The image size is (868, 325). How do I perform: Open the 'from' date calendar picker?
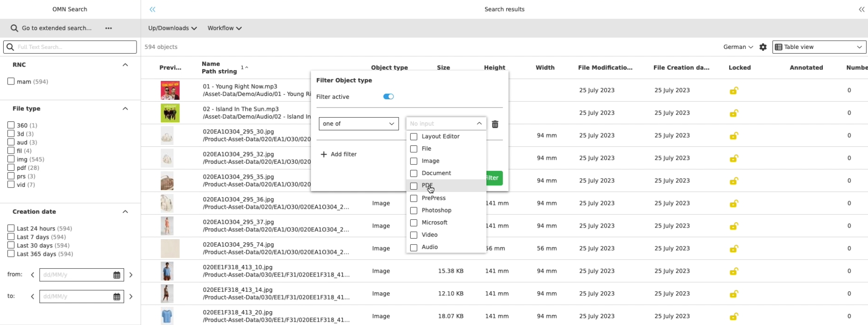tap(117, 275)
